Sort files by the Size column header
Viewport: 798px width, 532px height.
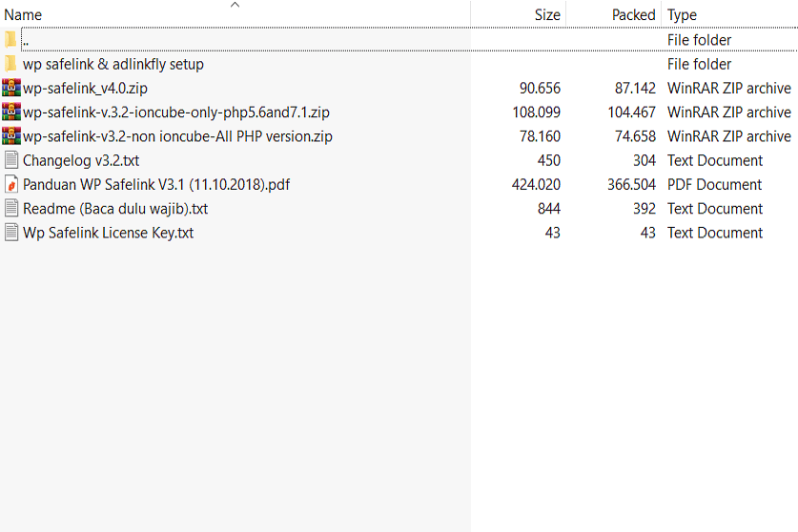coord(547,15)
